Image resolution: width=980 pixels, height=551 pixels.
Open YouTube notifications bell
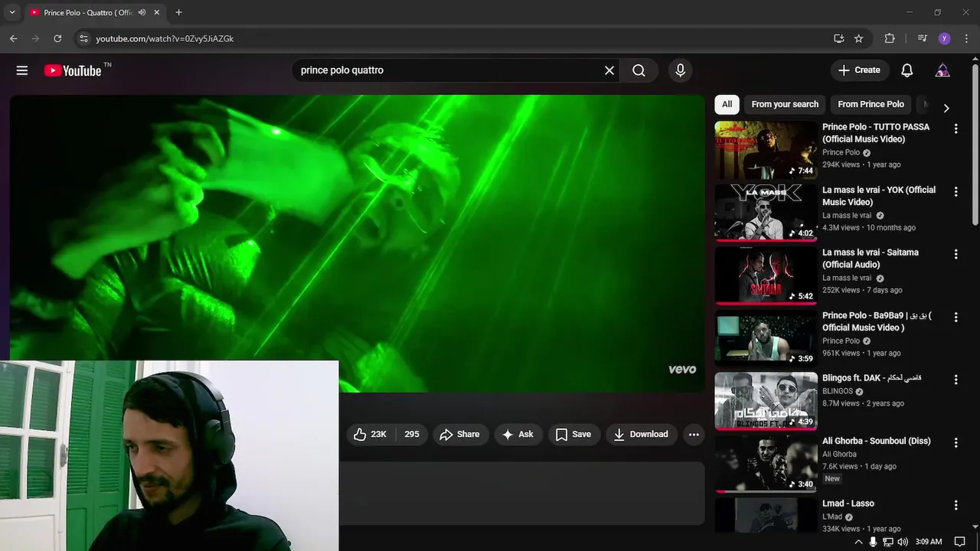[x=907, y=70]
